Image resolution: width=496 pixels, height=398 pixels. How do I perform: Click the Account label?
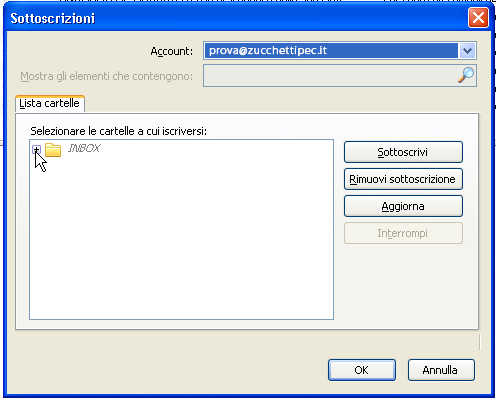click(172, 51)
